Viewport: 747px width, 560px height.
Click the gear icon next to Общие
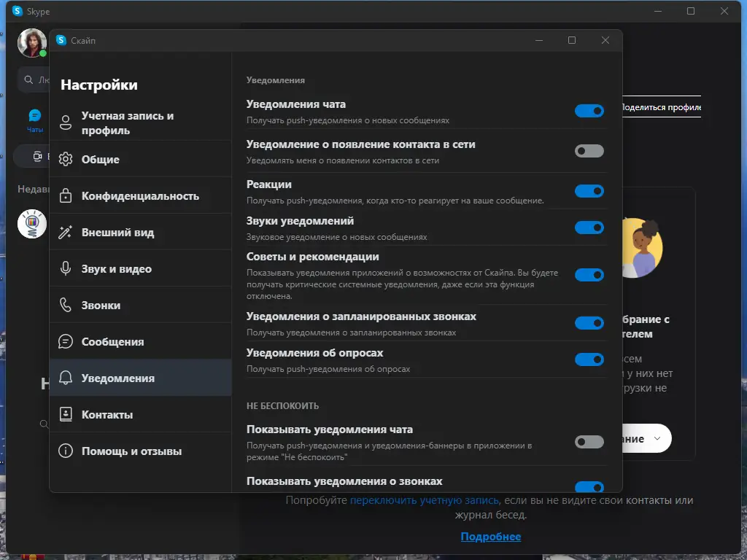(66, 159)
